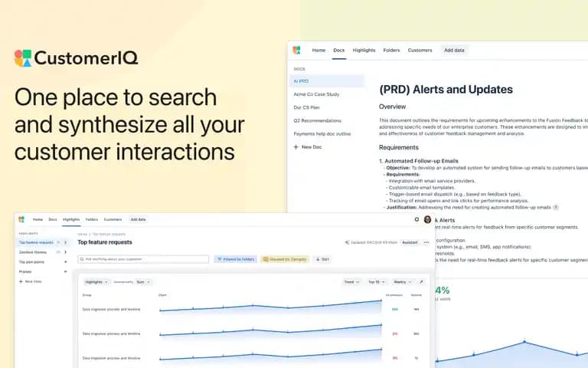Open Home tab in the Docs window
Image resolution: width=588 pixels, height=368 pixels.
click(318, 50)
